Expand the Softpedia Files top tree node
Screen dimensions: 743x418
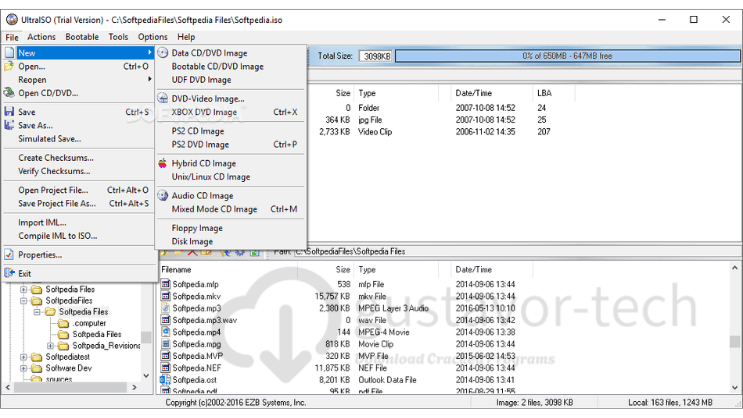click(x=23, y=289)
